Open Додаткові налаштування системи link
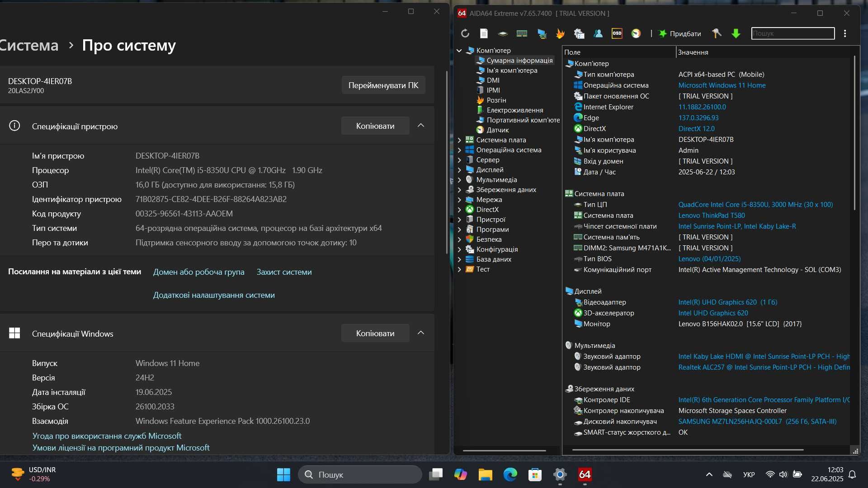 [214, 295]
